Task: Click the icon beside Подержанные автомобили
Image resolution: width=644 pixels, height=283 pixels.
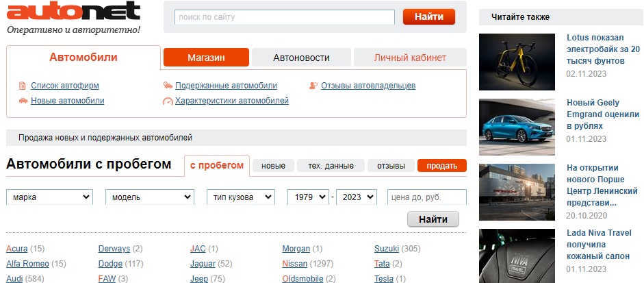Action: [168, 86]
